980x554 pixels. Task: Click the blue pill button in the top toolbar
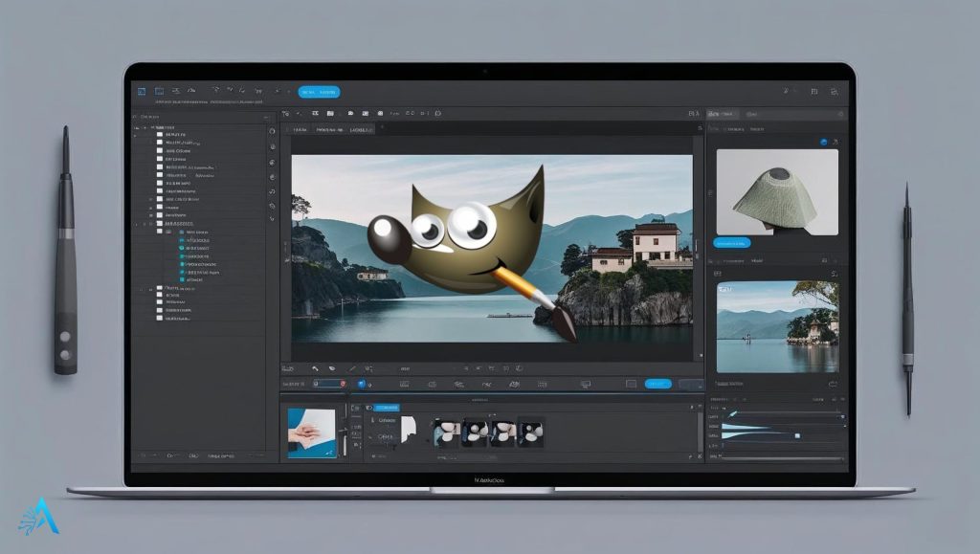[x=319, y=92]
